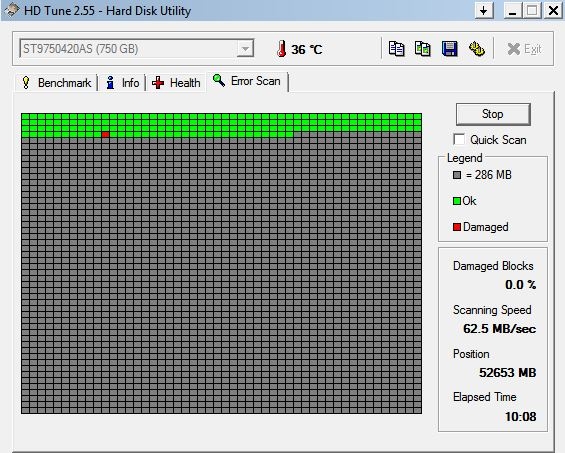565x453 pixels.
Task: Click the 0.0 % damaged blocks value
Action: point(520,285)
